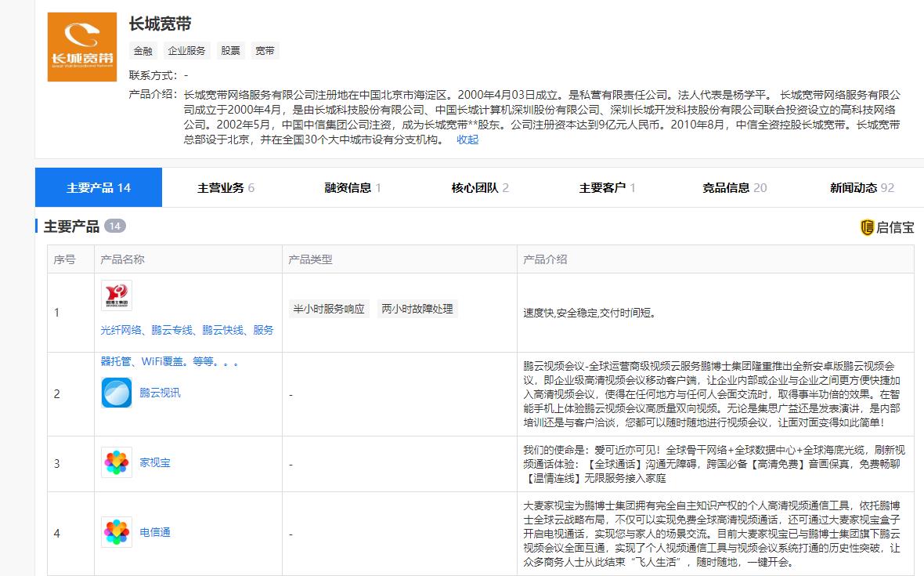924x576 pixels.
Task: Open the 融资信息 tab
Action: pos(350,187)
